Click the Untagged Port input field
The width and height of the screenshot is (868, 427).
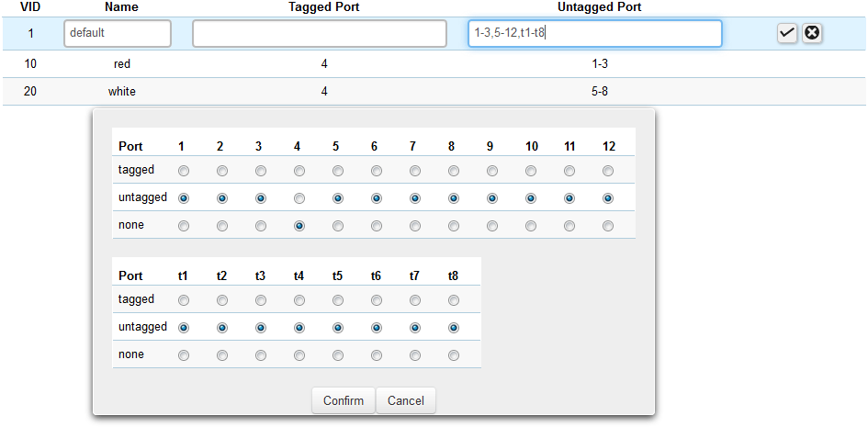tap(594, 33)
